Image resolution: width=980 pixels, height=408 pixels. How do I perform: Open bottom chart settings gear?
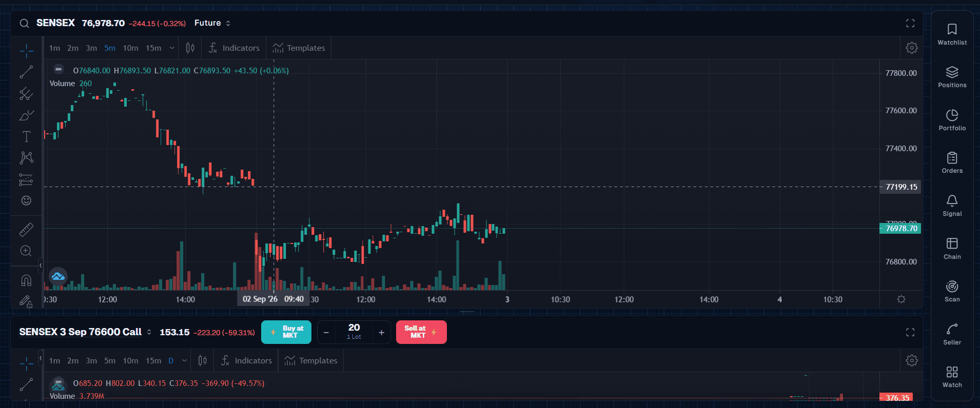point(912,360)
